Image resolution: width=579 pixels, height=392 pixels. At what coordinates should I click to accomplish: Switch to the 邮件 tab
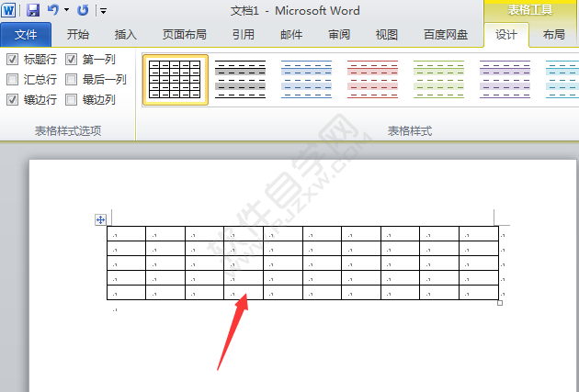(291, 35)
